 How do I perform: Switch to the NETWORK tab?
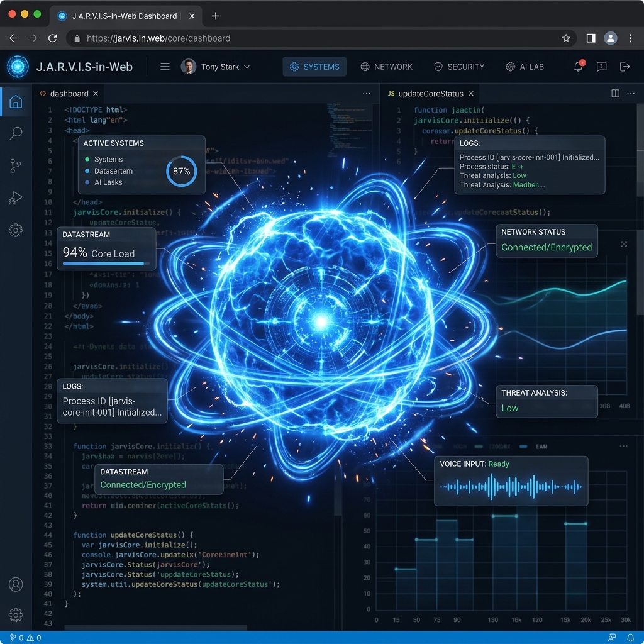[x=386, y=67]
